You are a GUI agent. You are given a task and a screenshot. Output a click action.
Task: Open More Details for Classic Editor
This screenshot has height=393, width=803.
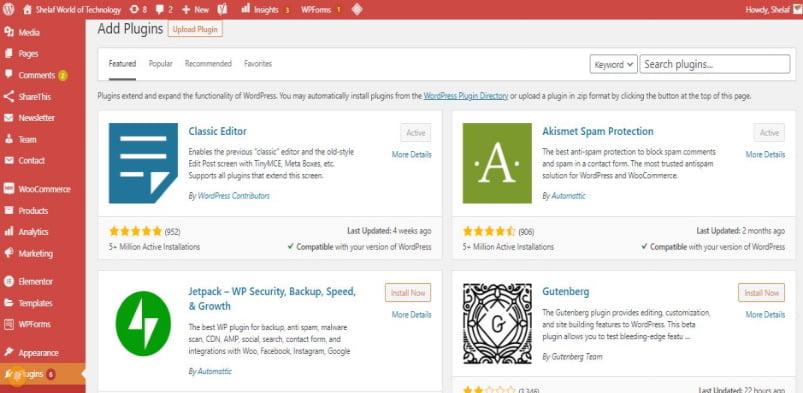click(412, 154)
